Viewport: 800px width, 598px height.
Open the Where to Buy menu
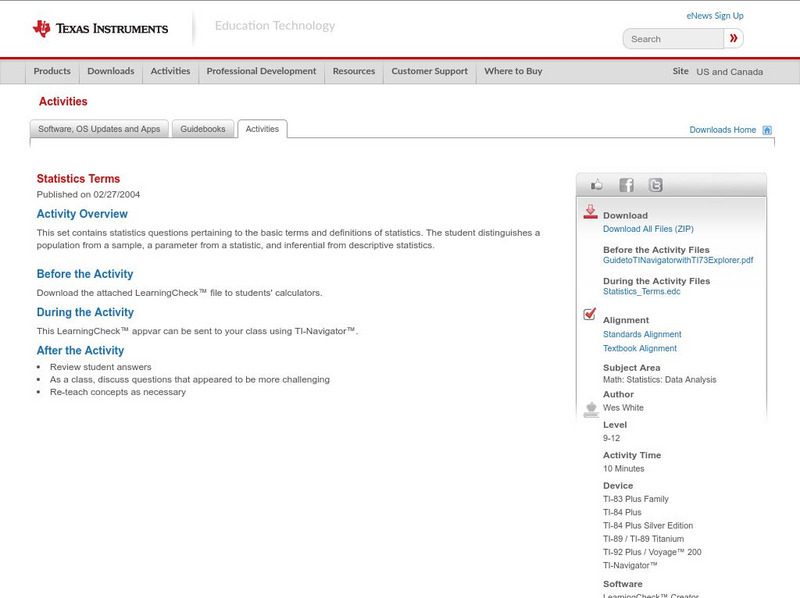[513, 71]
